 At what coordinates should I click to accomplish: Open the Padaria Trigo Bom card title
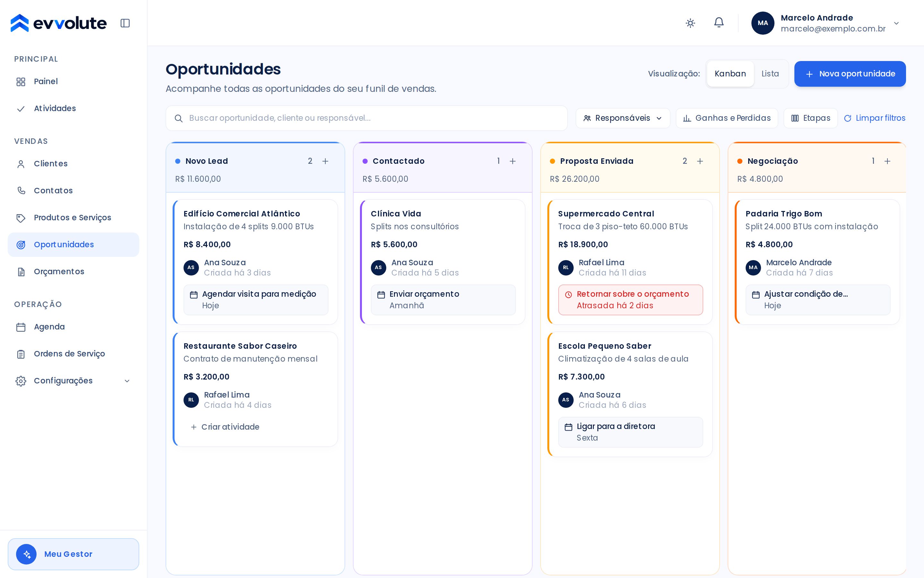click(783, 214)
